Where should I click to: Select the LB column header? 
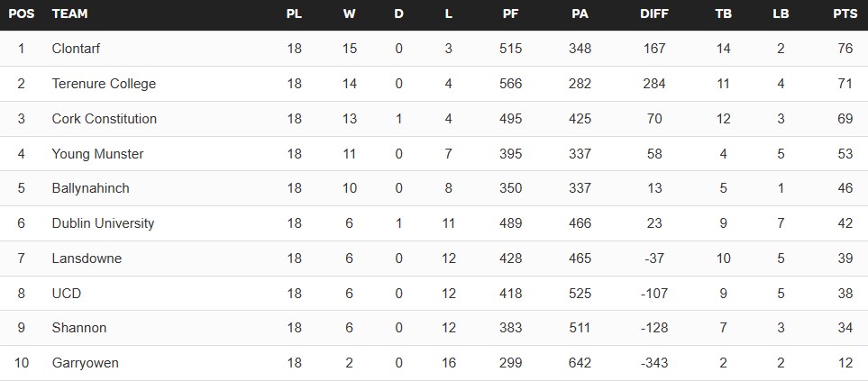click(x=781, y=14)
